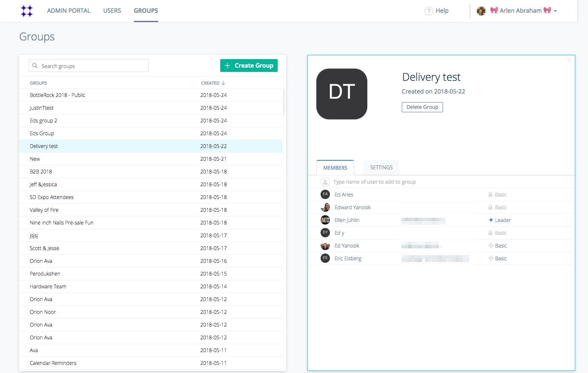The image size is (588, 373).
Task: Expand the account dropdown next to Arlen Abraham
Action: [x=555, y=11]
